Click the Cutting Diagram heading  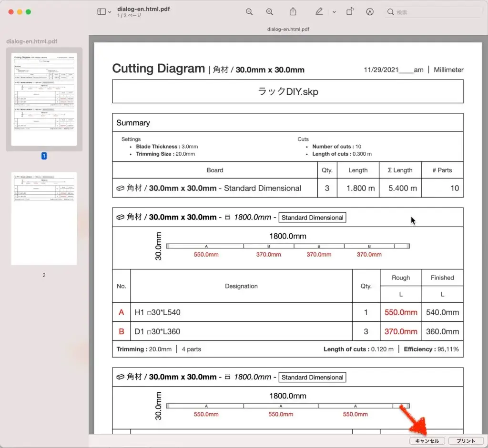[158, 69]
